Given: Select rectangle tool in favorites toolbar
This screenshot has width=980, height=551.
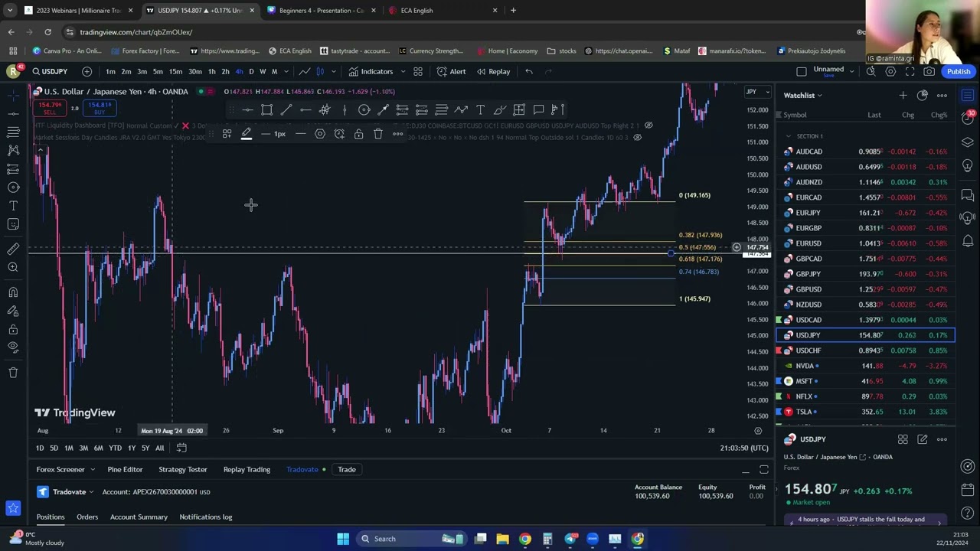Looking at the screenshot, I should point(266,110).
